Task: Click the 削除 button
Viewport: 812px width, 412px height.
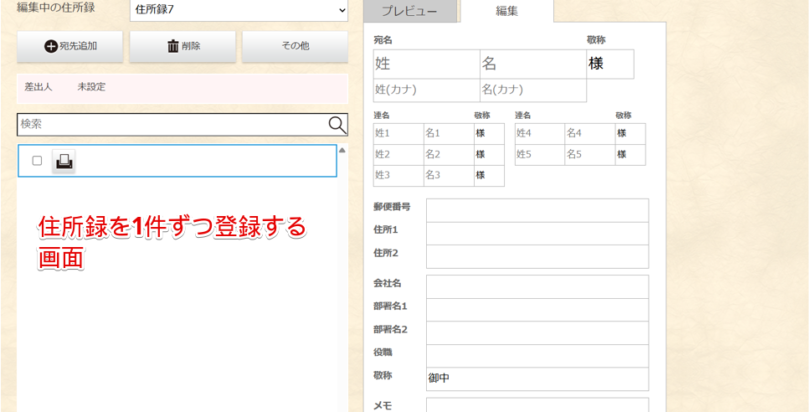Action: 183,47
